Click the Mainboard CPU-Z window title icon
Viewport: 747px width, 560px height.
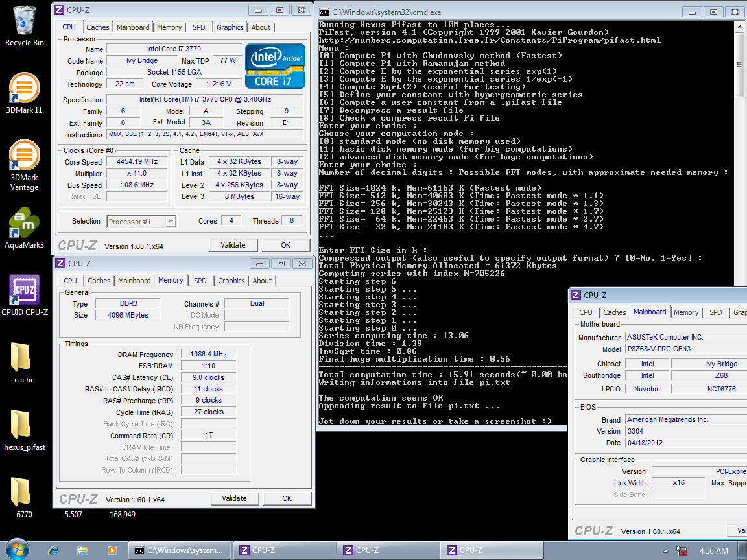pyautogui.click(x=576, y=296)
